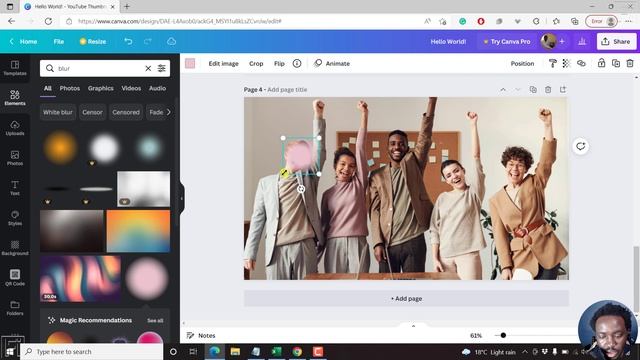Screen dimensions: 640x360
Task: Open the Styles sidebar panel
Action: pos(15,218)
